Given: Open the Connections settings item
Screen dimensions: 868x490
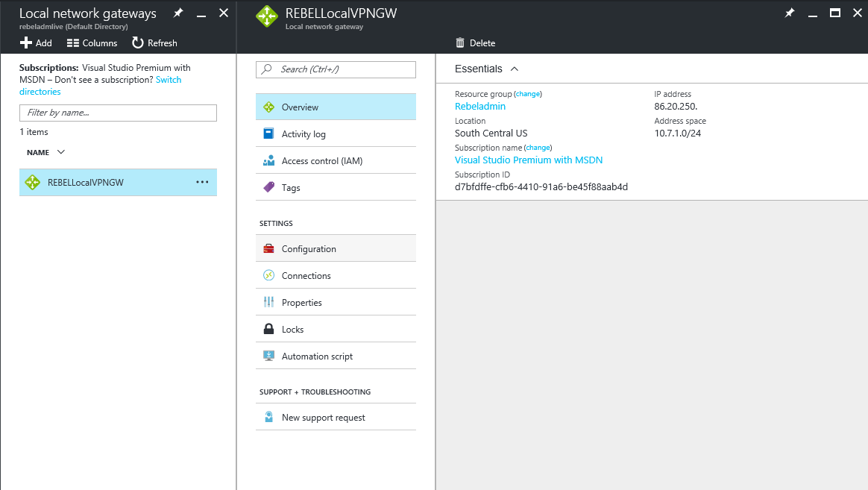Looking at the screenshot, I should 336,275.
